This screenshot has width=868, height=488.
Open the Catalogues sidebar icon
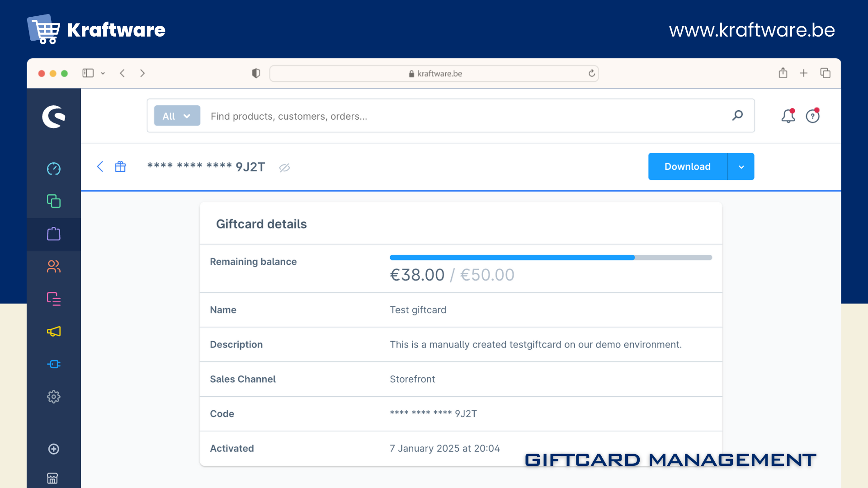(x=54, y=201)
